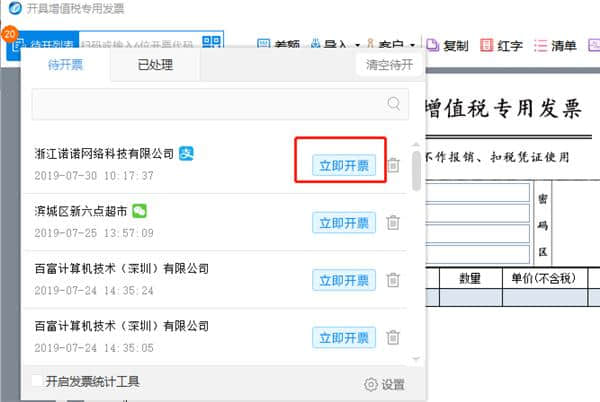Delete the 浙江诺诺网络科技有限公司 entry

point(393,165)
